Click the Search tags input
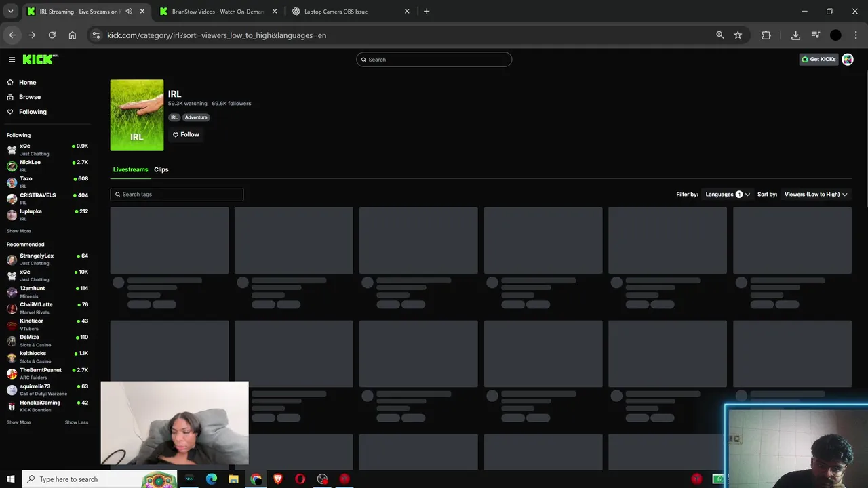 click(177, 195)
